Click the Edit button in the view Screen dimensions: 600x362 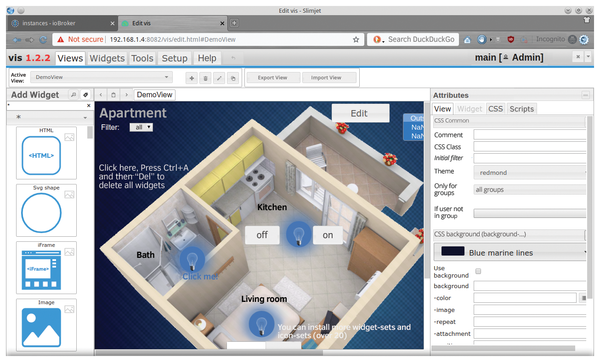360,113
